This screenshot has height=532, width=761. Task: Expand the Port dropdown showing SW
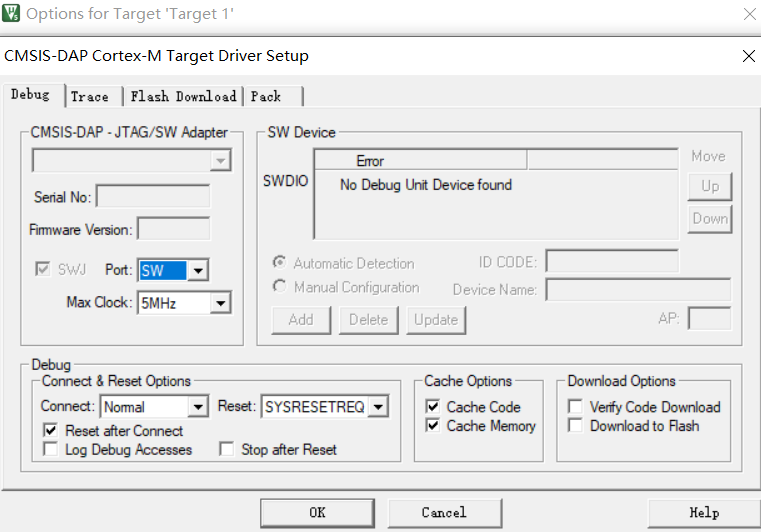pos(198,271)
